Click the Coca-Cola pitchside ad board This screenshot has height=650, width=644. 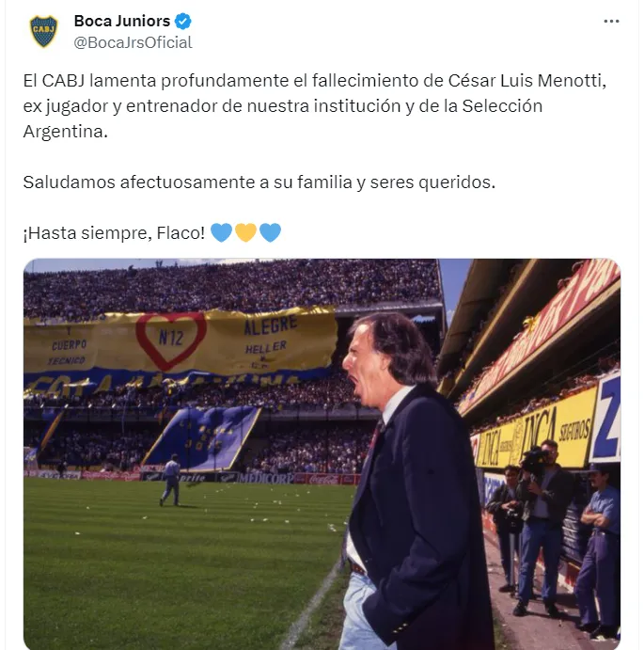pos(325,479)
